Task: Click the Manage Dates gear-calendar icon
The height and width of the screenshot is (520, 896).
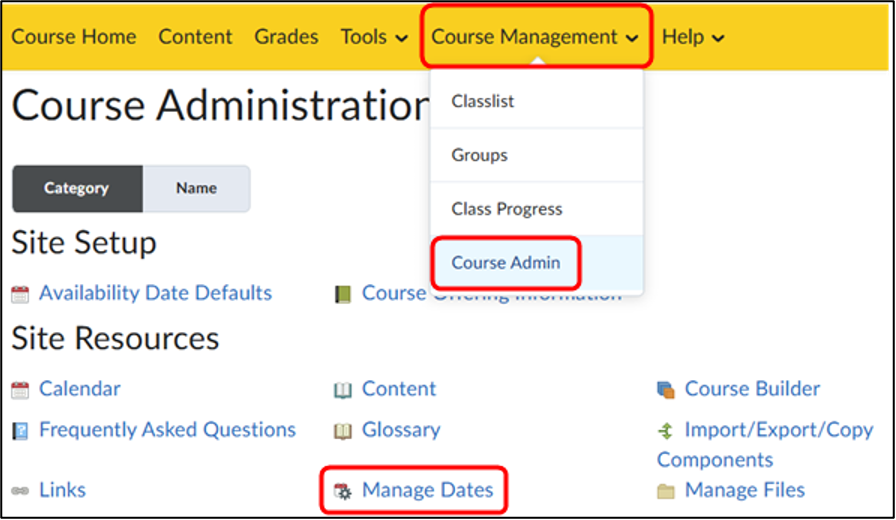Action: (x=343, y=491)
